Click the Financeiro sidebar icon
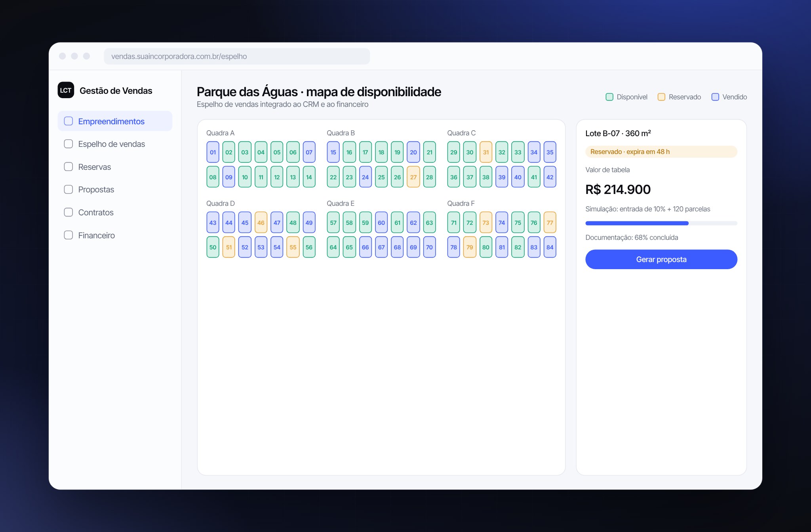Viewport: 811px width, 532px height. 69,235
